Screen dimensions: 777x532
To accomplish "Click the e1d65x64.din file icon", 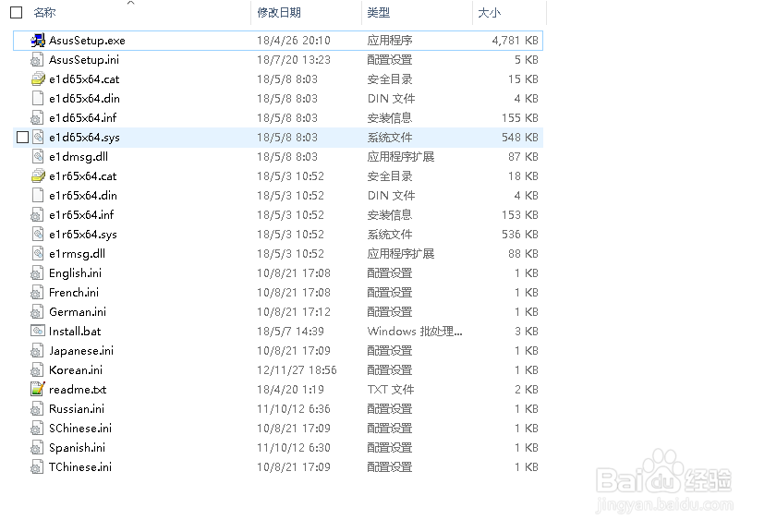I will coord(37,99).
